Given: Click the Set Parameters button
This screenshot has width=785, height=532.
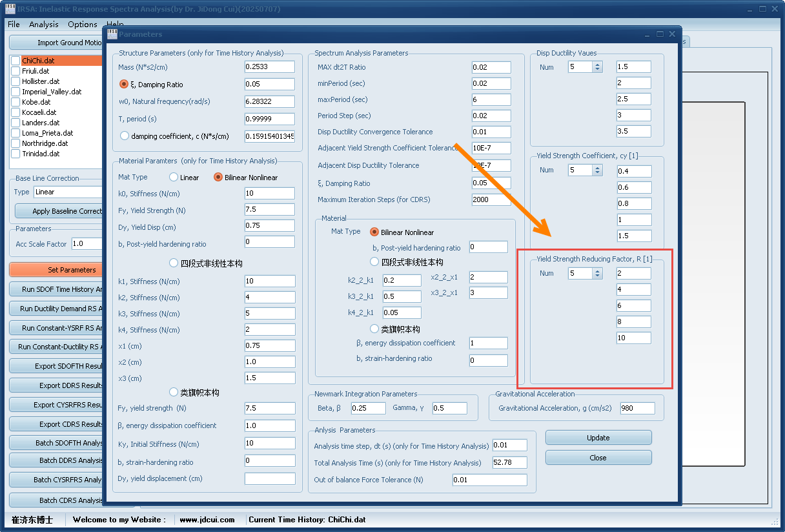Looking at the screenshot, I should tap(56, 270).
